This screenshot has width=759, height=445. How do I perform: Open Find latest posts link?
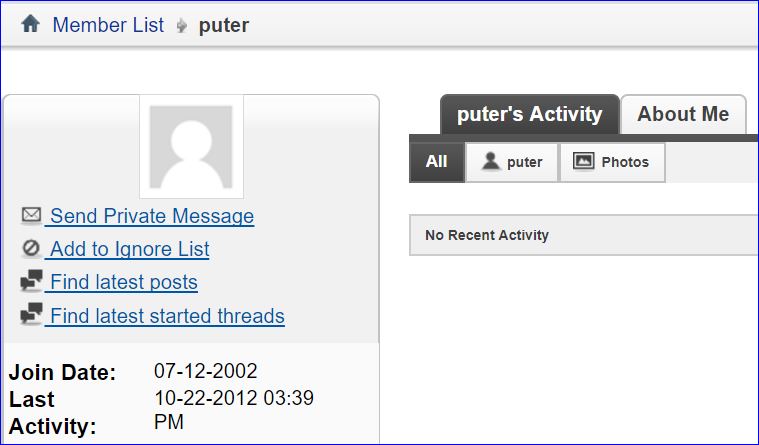123,282
